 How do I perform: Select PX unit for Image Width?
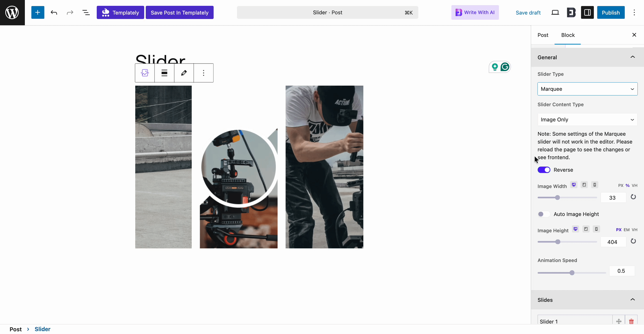click(620, 186)
